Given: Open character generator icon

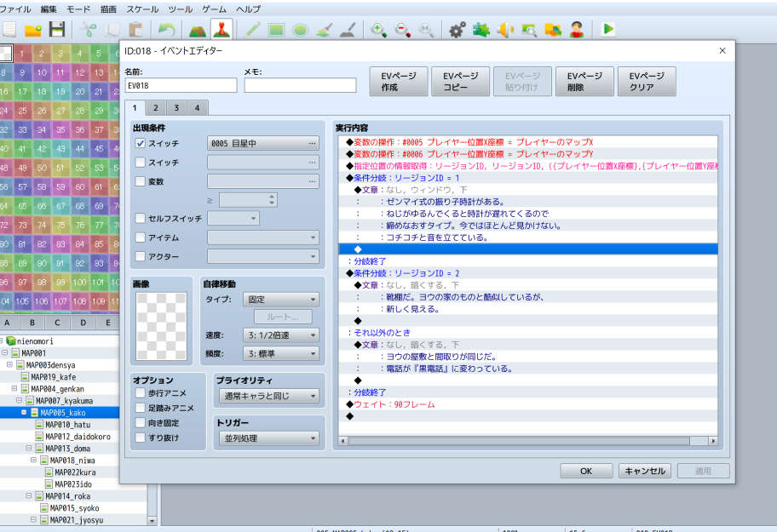Looking at the screenshot, I should pos(577,30).
